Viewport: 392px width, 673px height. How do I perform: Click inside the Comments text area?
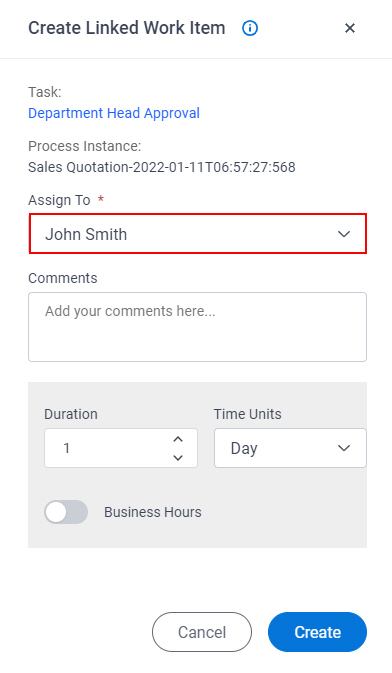pos(198,327)
